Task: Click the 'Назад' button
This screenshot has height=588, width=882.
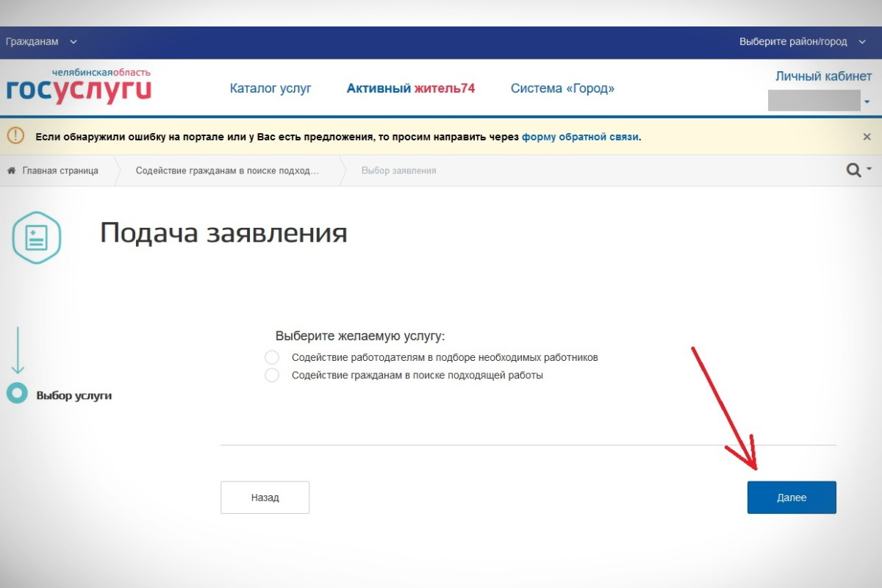Action: pyautogui.click(x=265, y=498)
